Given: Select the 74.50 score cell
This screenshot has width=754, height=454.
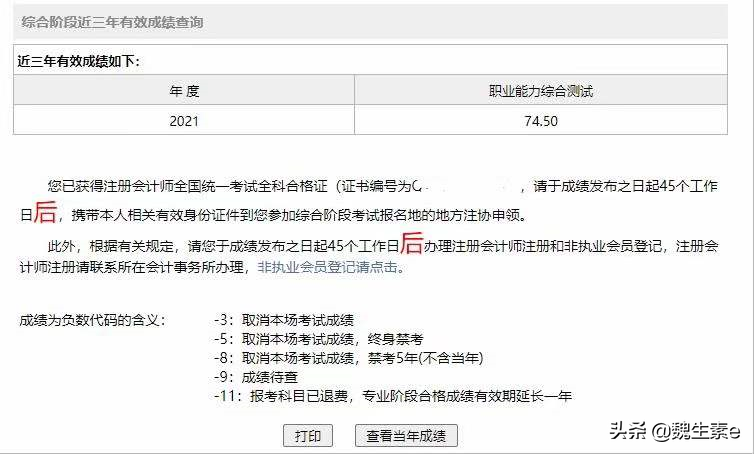Looking at the screenshot, I should [x=541, y=120].
